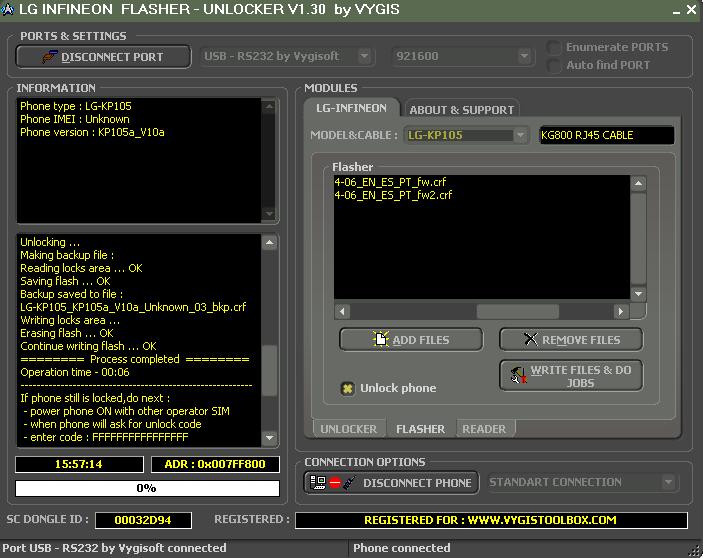This screenshot has height=558, width=703.
Task: Click the SC dongle ID value 00032D94
Action: 143,520
